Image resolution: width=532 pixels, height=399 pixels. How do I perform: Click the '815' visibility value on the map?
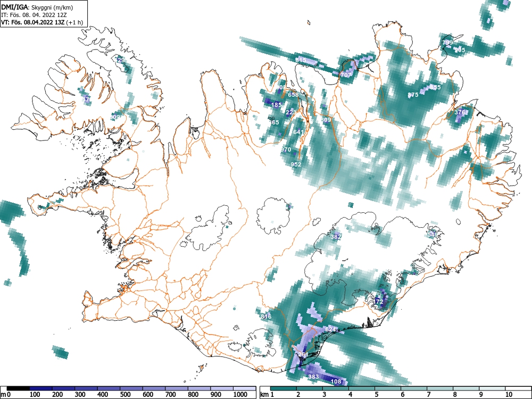click(x=301, y=60)
